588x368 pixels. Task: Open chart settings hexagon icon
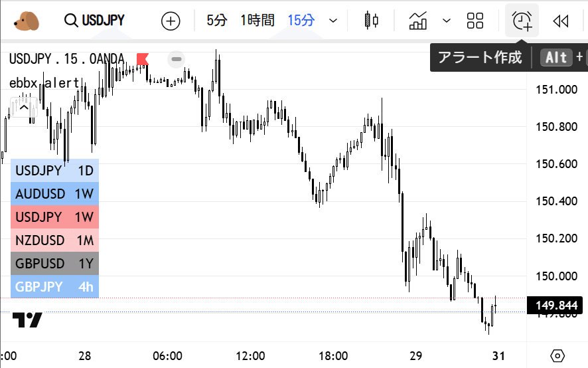557,355
